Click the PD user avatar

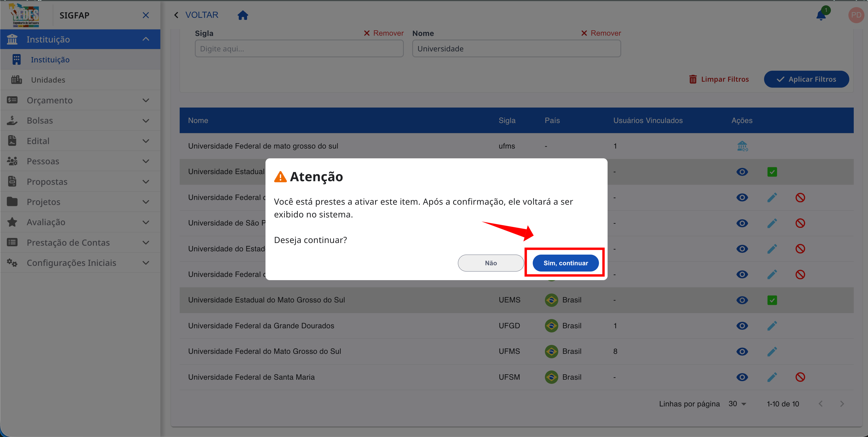pos(856,15)
